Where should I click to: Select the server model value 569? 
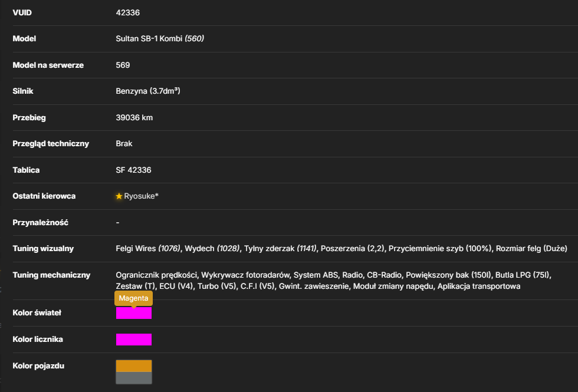click(x=123, y=65)
